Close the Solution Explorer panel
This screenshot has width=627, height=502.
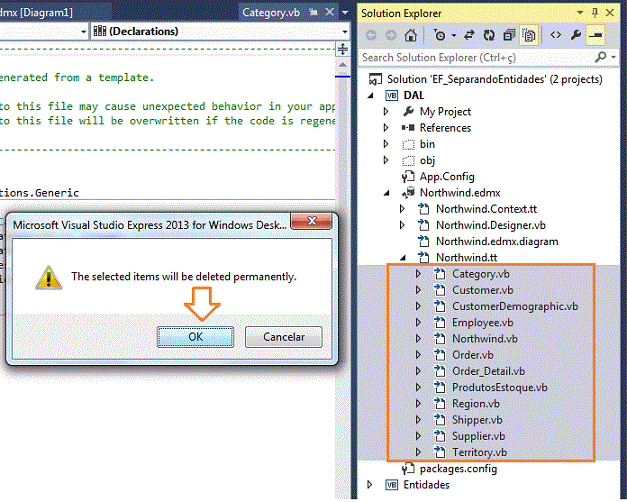point(610,13)
